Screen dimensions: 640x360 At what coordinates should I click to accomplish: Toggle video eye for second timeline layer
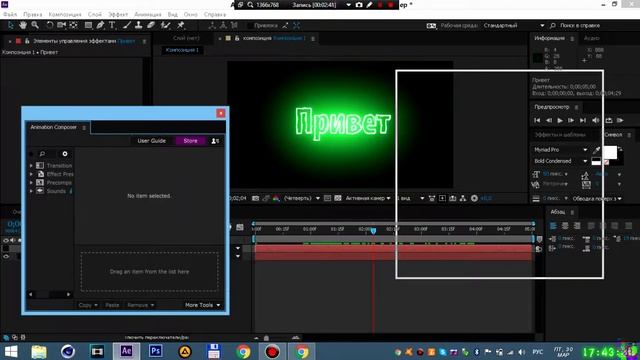tap(6, 256)
